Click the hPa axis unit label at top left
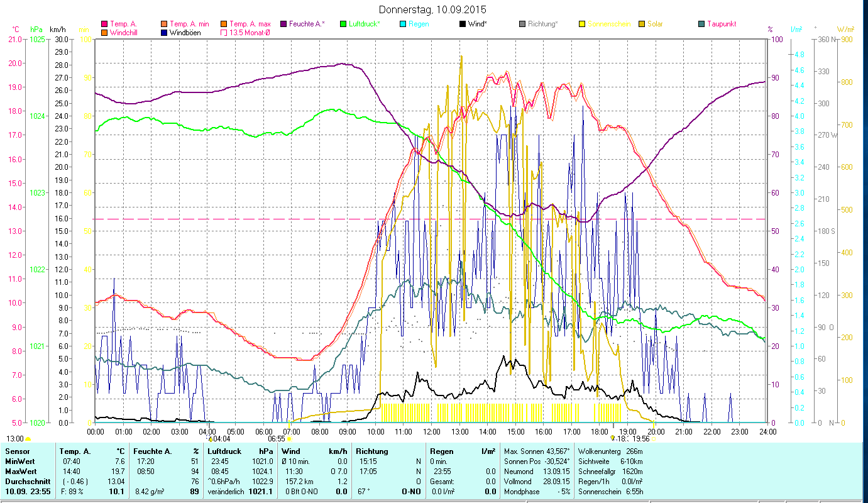The height and width of the screenshot is (503, 868). pos(35,30)
